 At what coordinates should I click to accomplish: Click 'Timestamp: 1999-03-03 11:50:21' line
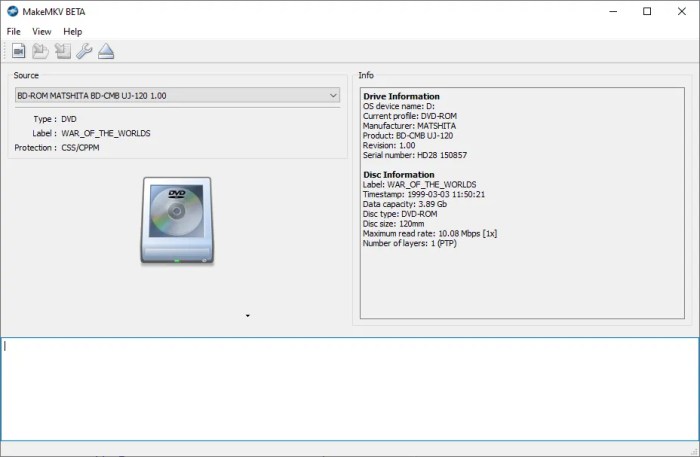pos(424,195)
